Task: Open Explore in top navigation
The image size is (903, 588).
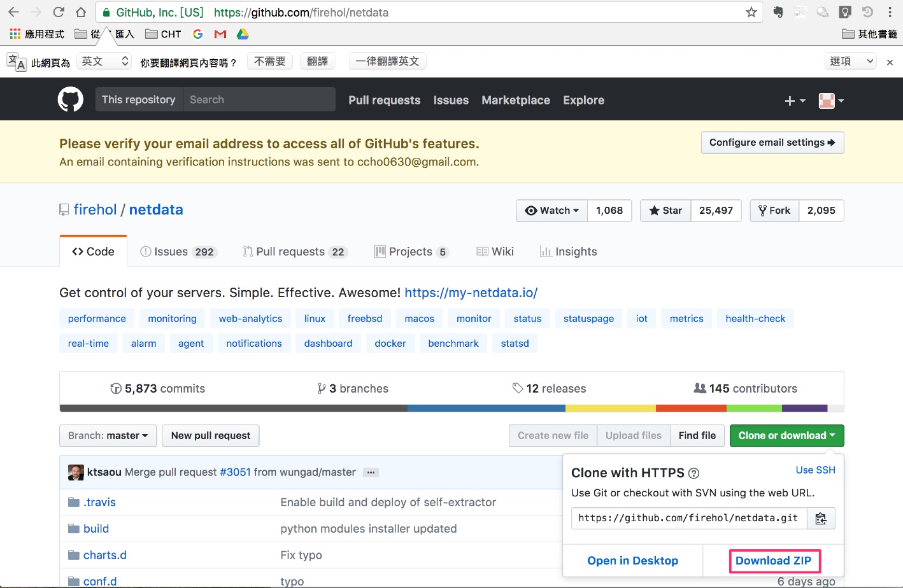Action: (583, 100)
